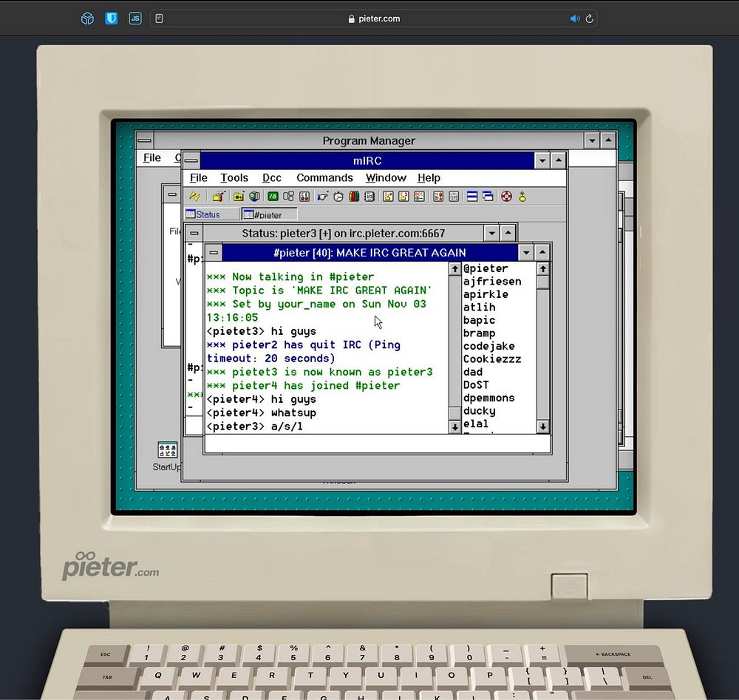The image size is (739, 700).
Task: Tile windows with blue stacked bars icon
Action: click(472, 197)
